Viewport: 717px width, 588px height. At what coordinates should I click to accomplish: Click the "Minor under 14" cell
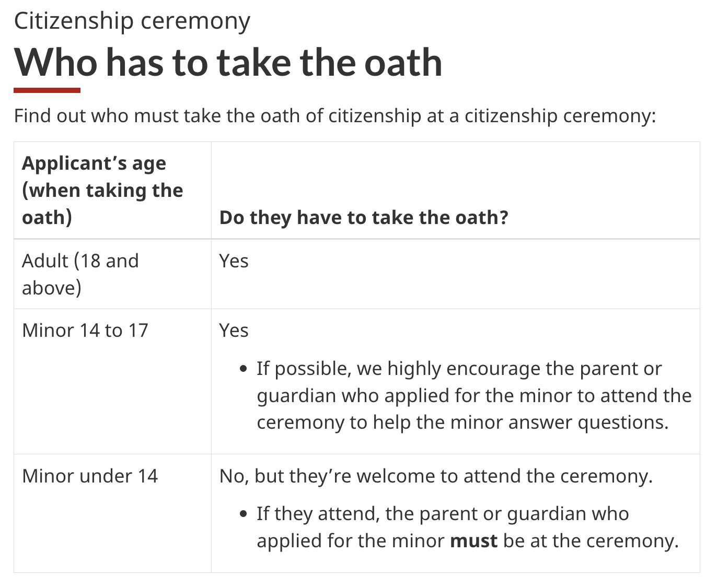(90, 476)
